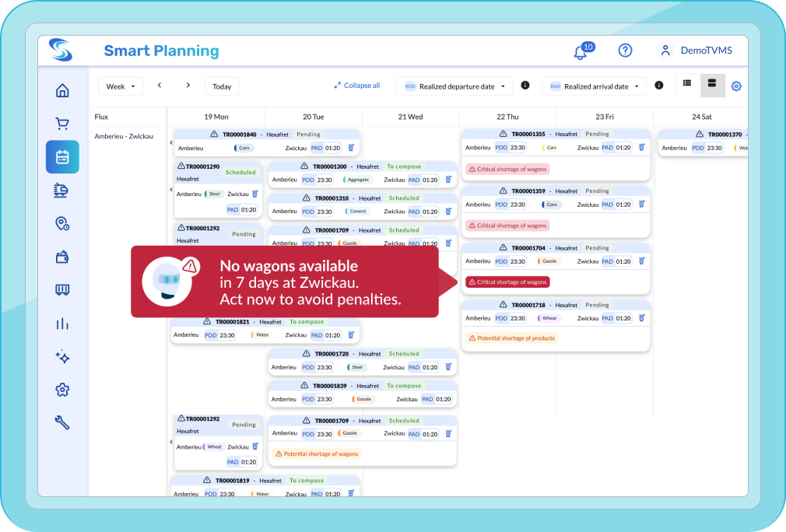
Task: Collapse the row beside TR00001840
Action: click(171, 143)
